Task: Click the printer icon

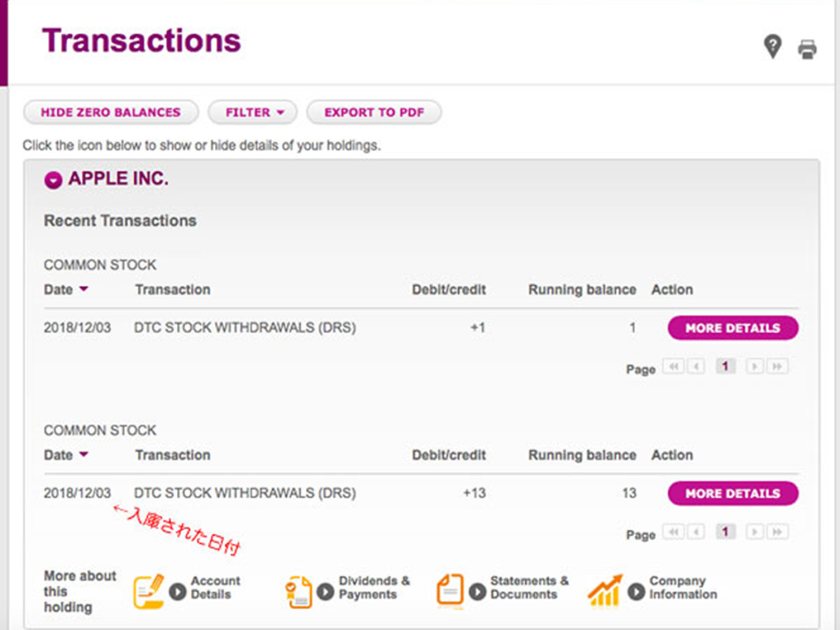Action: (807, 49)
